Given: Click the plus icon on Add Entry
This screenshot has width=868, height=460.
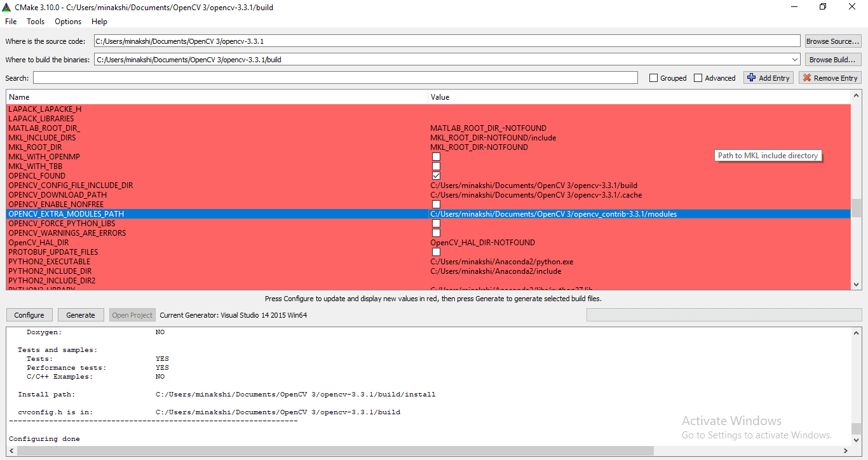Looking at the screenshot, I should tap(752, 78).
